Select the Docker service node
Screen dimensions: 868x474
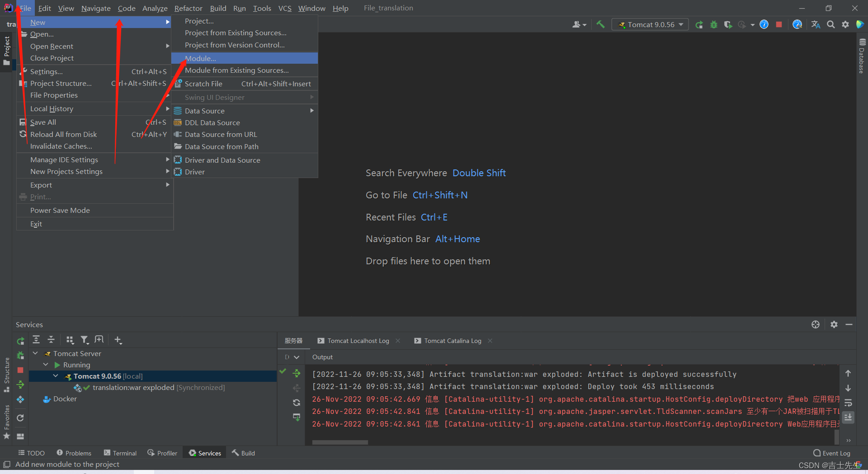[60, 399]
